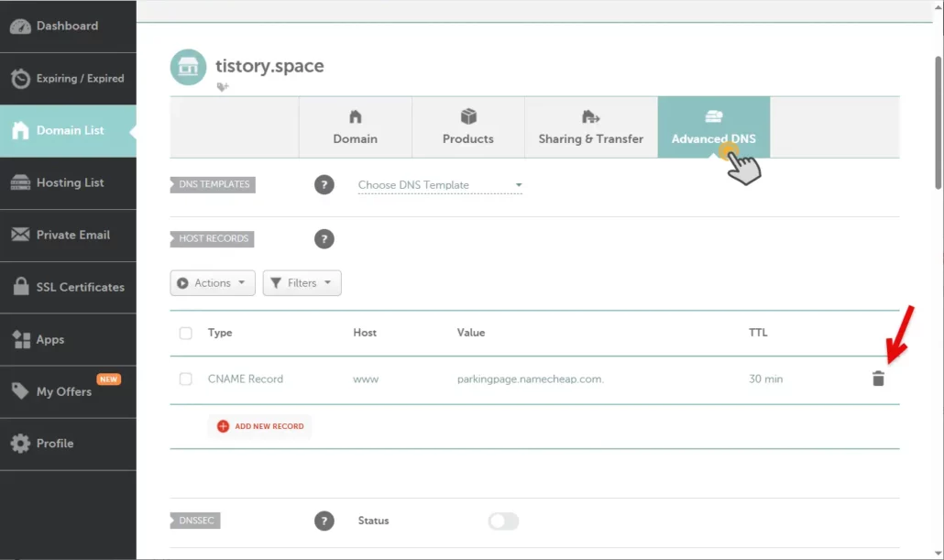This screenshot has width=944, height=560.
Task: Click ADD NEW RECORD button
Action: click(x=260, y=426)
